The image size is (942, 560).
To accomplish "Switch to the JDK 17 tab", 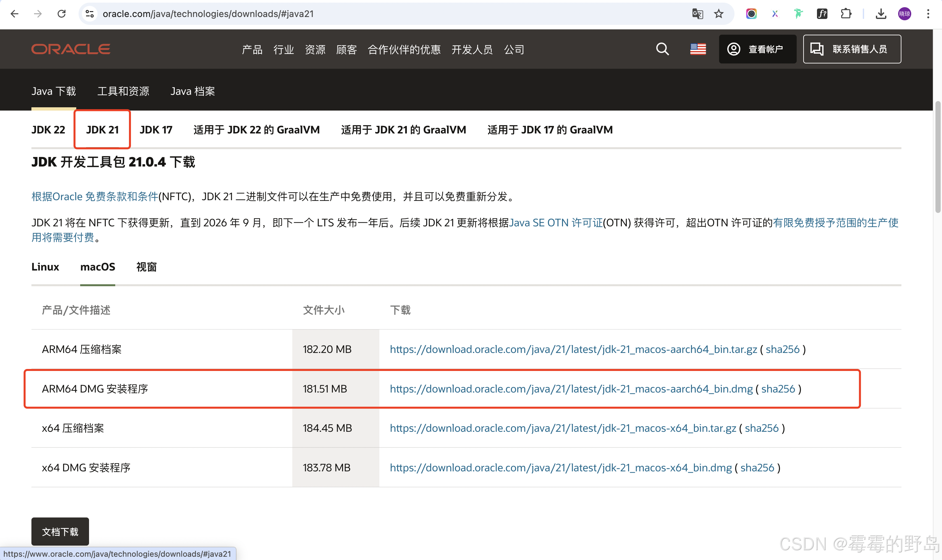I will [156, 130].
